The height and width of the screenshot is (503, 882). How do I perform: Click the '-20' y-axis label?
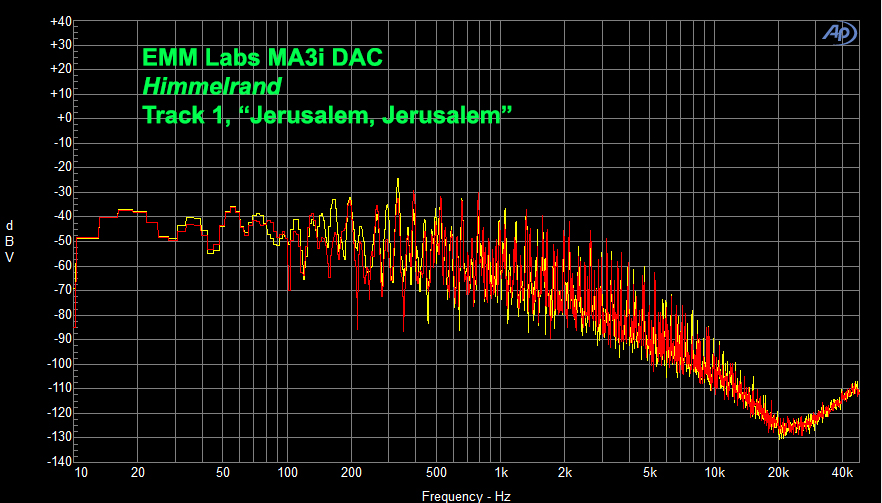click(x=62, y=167)
